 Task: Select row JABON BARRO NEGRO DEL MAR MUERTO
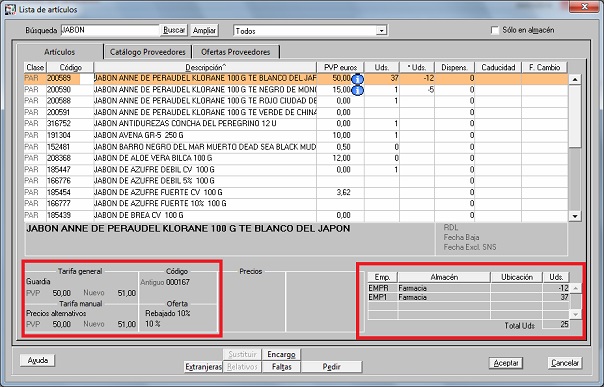point(296,147)
